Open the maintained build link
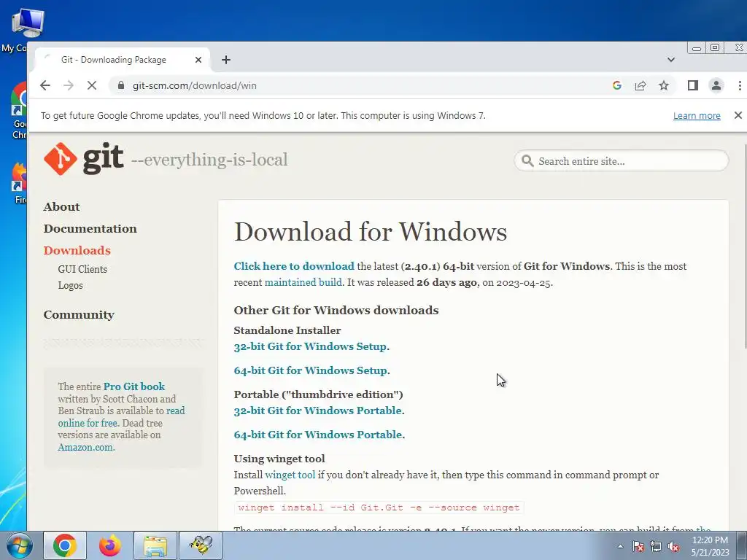The image size is (747, 560). (x=303, y=282)
